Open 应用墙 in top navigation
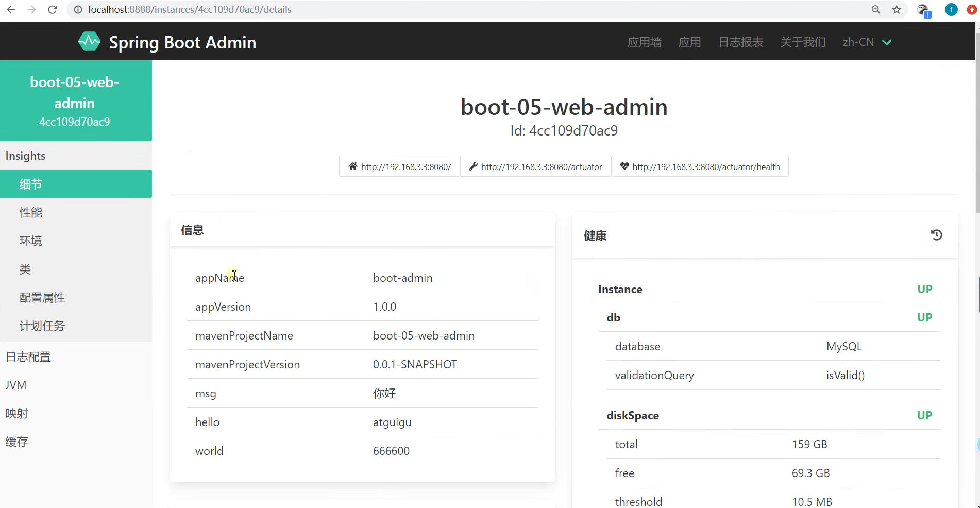This screenshot has height=508, width=980. click(644, 42)
